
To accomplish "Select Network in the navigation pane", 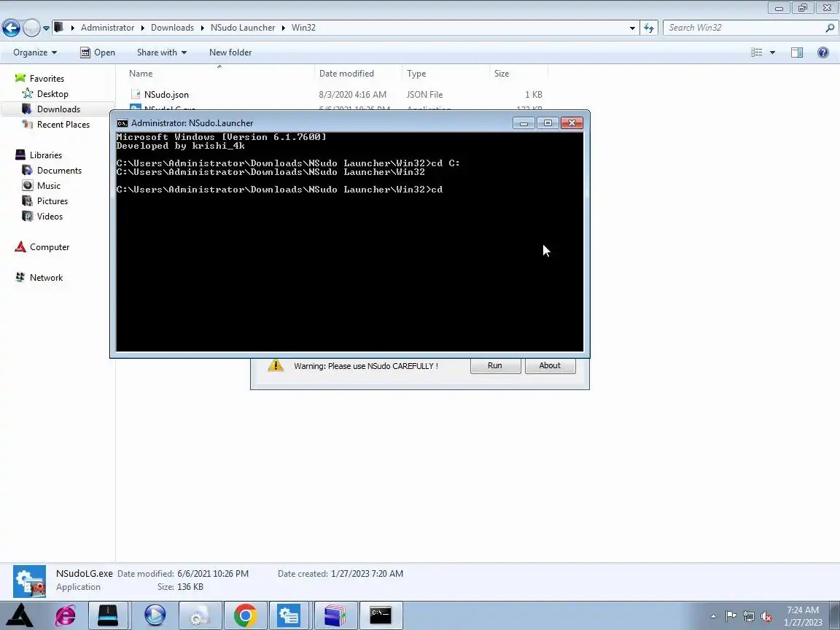I will coord(46,278).
